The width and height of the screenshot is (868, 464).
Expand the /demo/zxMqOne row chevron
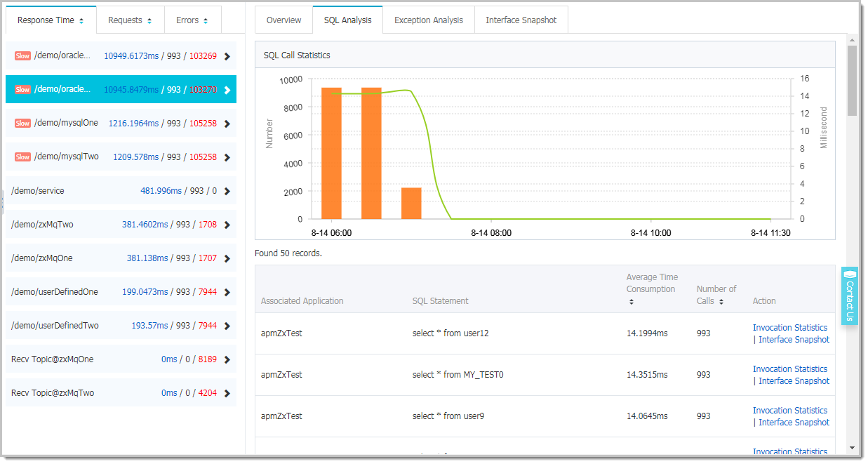pos(227,258)
